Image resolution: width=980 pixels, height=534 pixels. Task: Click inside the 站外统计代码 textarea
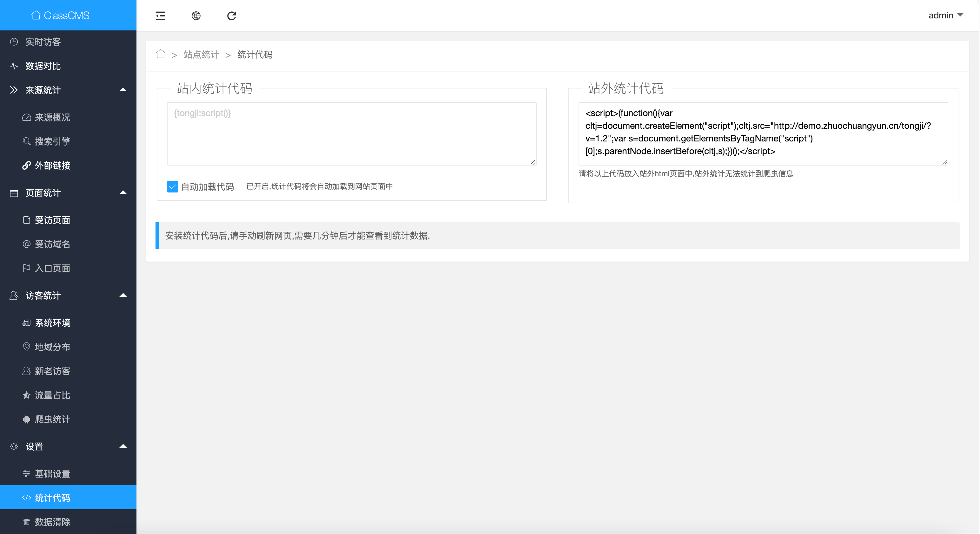763,133
